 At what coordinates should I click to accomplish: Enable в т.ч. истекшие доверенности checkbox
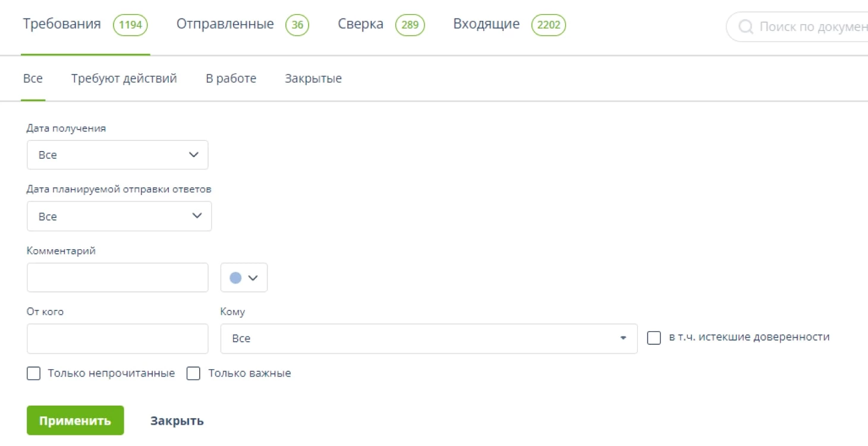tap(654, 338)
